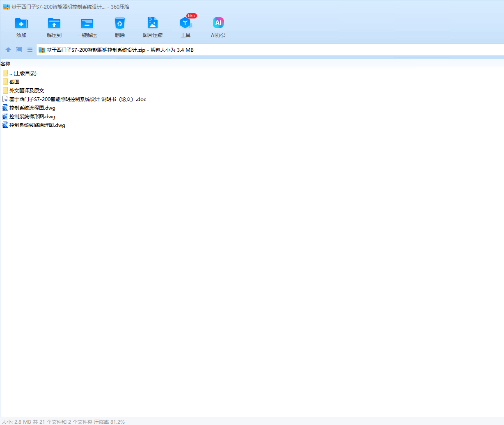Viewport: 504px width, 425px height.
Task: Click the 360压缩 title bar app icon
Action: pyautogui.click(x=6, y=7)
